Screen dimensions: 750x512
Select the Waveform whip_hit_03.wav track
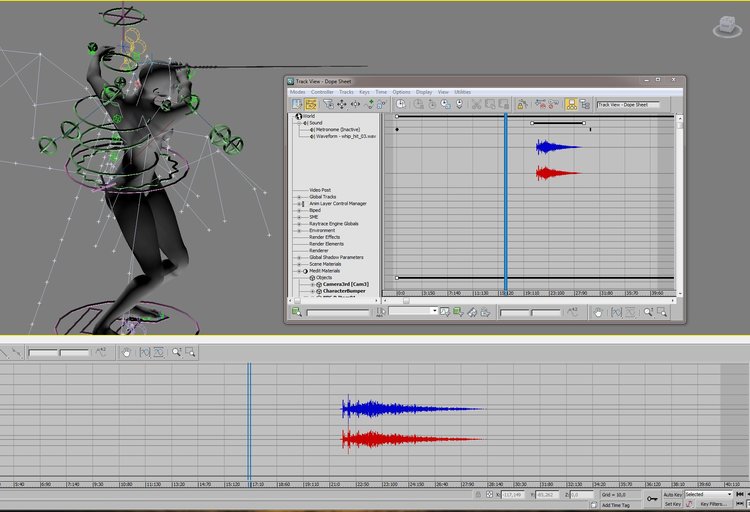click(346, 136)
